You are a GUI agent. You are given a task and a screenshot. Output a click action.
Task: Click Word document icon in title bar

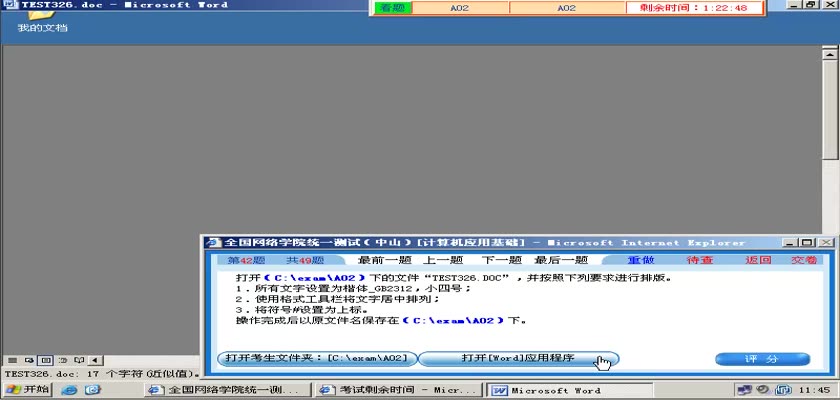pyautogui.click(x=11, y=5)
